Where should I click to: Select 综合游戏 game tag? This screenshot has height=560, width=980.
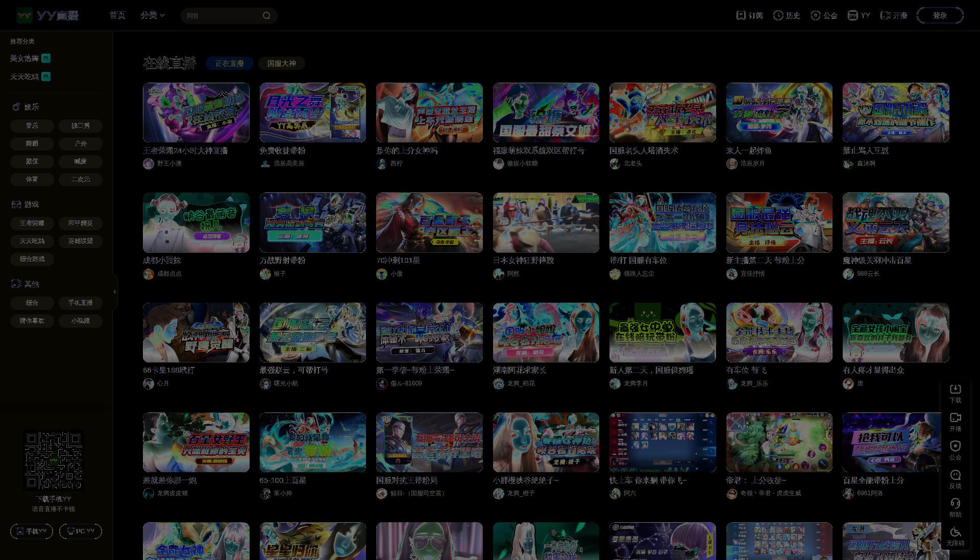pos(32,259)
